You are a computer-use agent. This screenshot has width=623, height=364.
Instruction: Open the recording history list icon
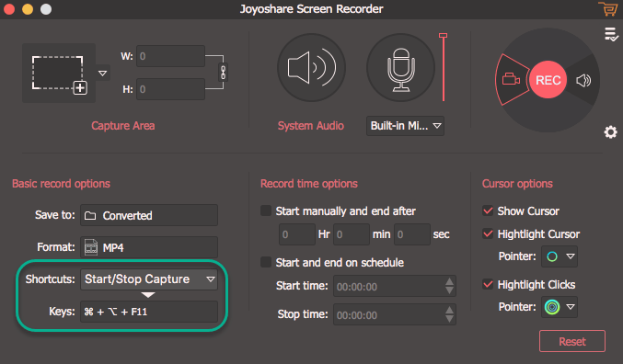pyautogui.click(x=611, y=35)
